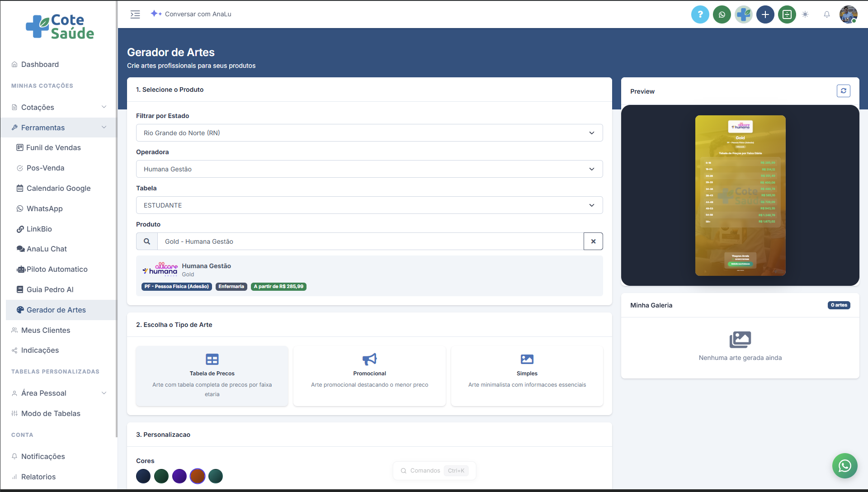Click the blue plus icon in header

[x=765, y=14]
